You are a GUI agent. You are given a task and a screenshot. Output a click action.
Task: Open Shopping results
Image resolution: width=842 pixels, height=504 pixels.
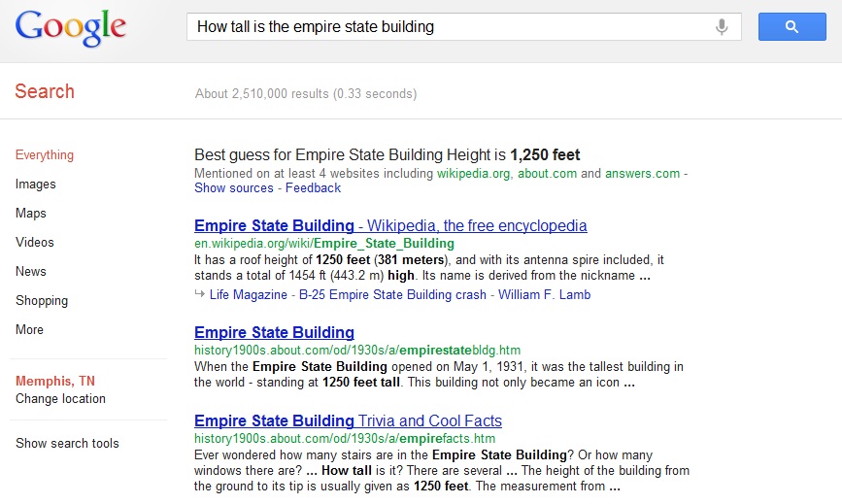point(42,301)
